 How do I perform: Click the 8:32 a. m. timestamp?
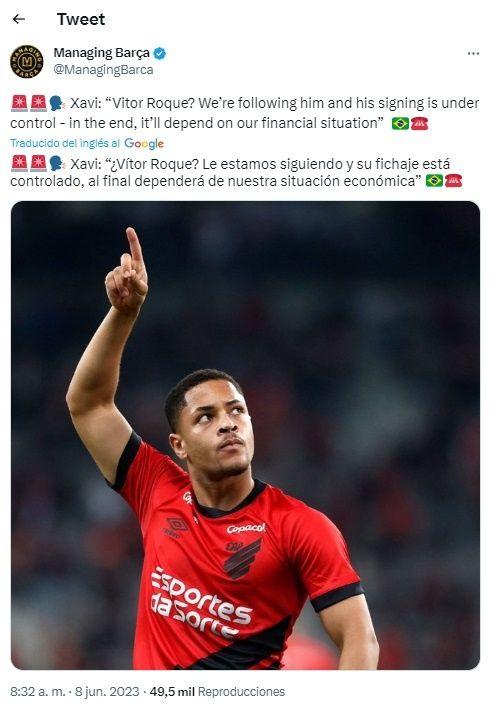tap(38, 691)
